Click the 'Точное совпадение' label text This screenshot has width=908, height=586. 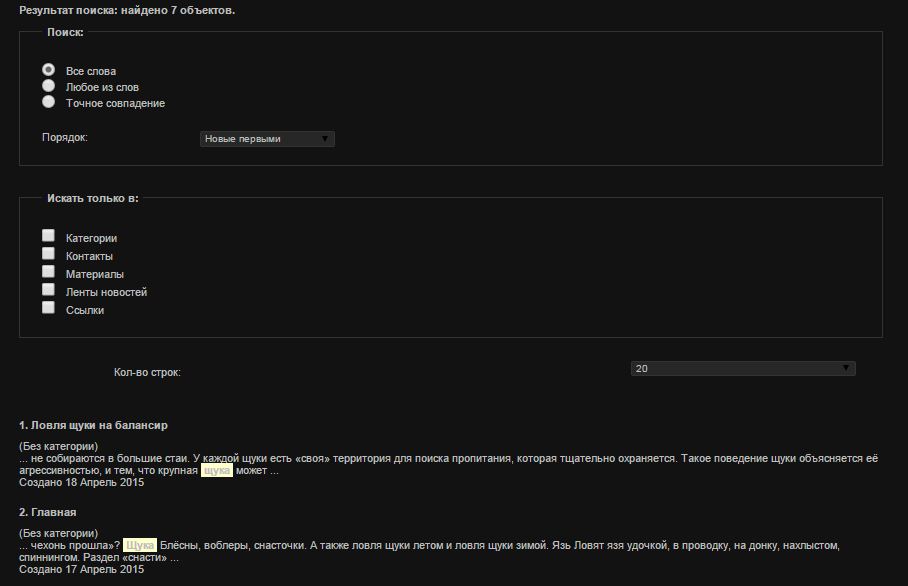coord(115,103)
